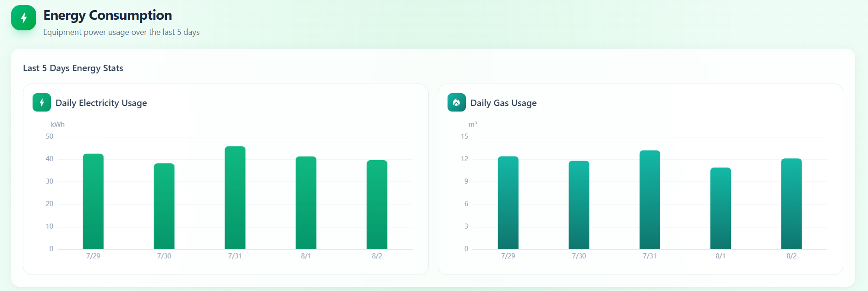This screenshot has height=291, width=868.
Task: Select the 7/30 gas usage bar
Action: click(579, 205)
